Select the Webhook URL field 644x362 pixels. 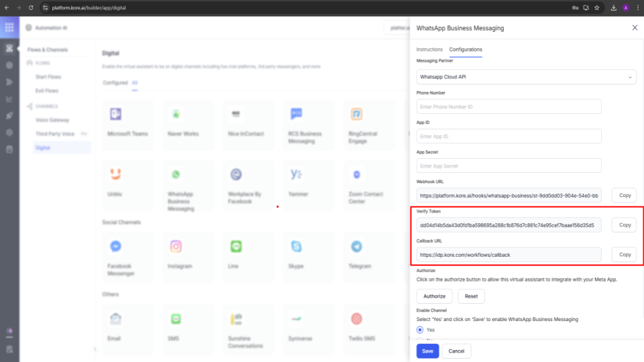509,195
